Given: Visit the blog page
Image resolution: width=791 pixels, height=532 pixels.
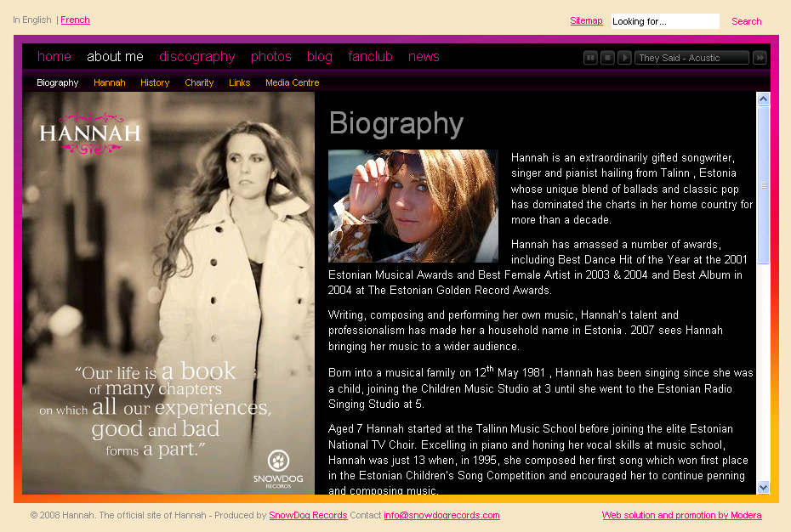Looking at the screenshot, I should [x=320, y=56].
